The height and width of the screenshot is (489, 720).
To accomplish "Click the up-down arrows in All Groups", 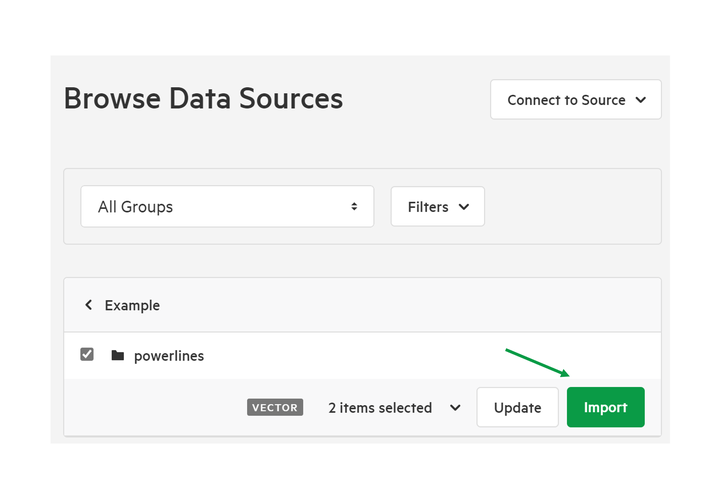I will [x=354, y=207].
